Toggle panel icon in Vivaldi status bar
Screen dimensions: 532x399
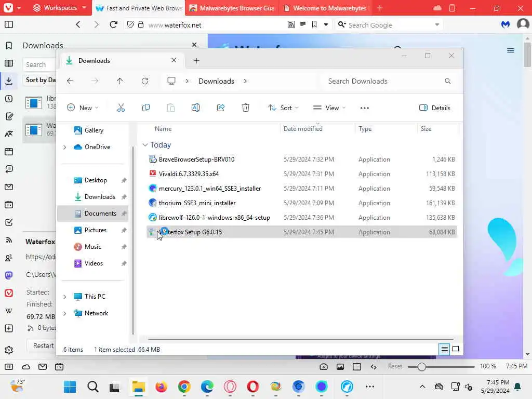pos(9,367)
